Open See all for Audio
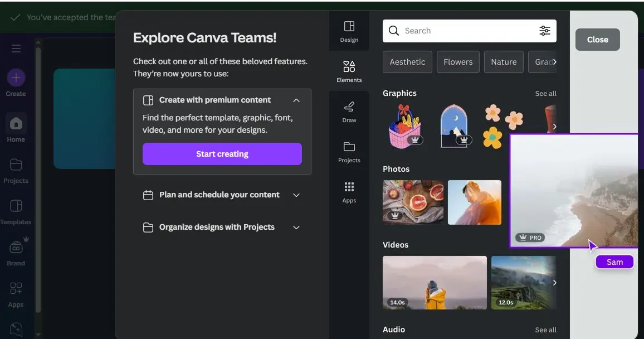The height and width of the screenshot is (339, 644). point(545,330)
